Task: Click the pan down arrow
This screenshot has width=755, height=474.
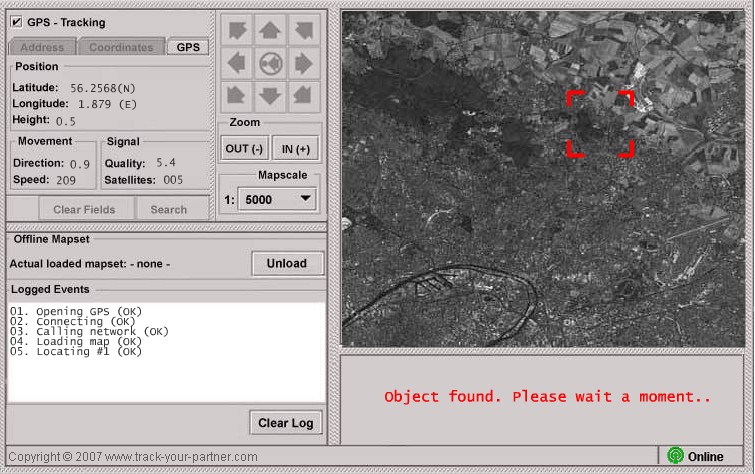Action: coord(270,97)
